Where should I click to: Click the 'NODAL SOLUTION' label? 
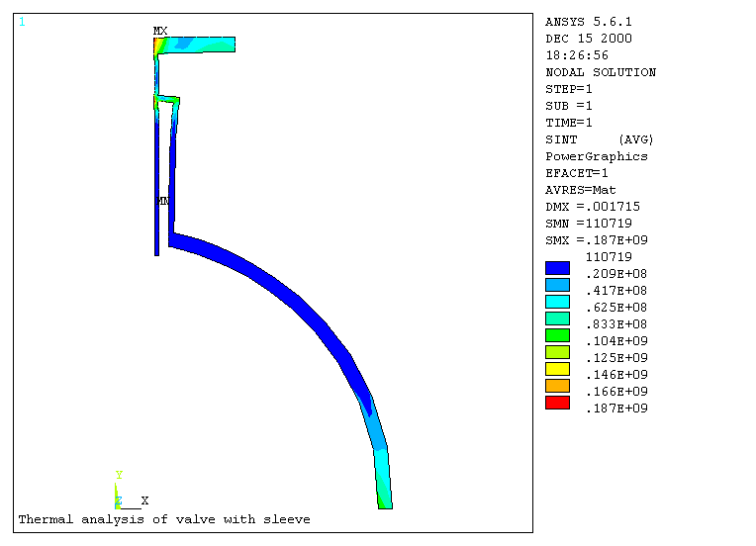tap(601, 72)
